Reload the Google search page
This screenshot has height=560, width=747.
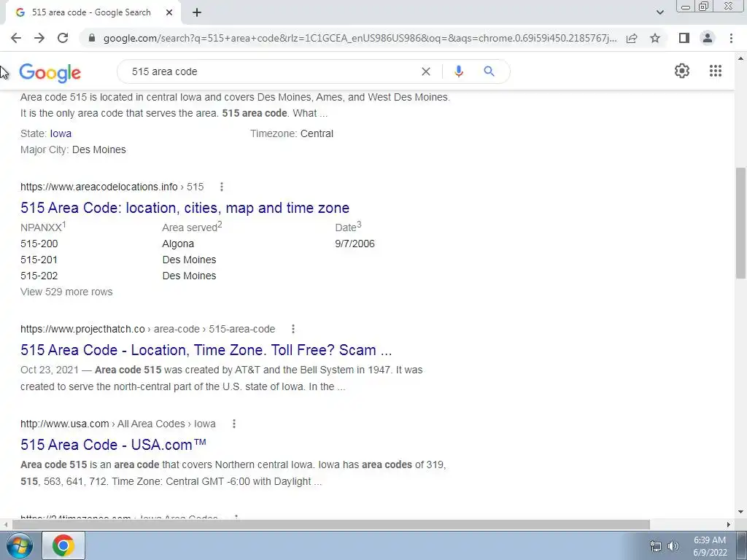pos(63,38)
